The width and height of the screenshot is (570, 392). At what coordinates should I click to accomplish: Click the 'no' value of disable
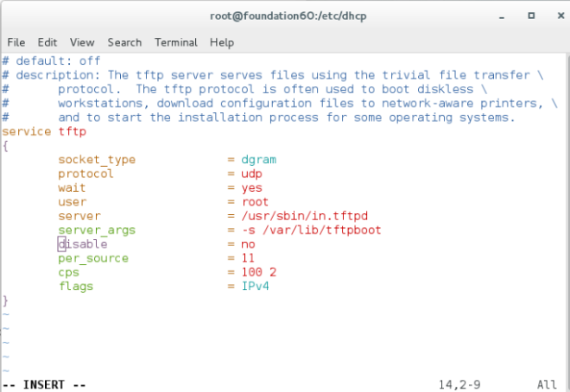coord(248,244)
